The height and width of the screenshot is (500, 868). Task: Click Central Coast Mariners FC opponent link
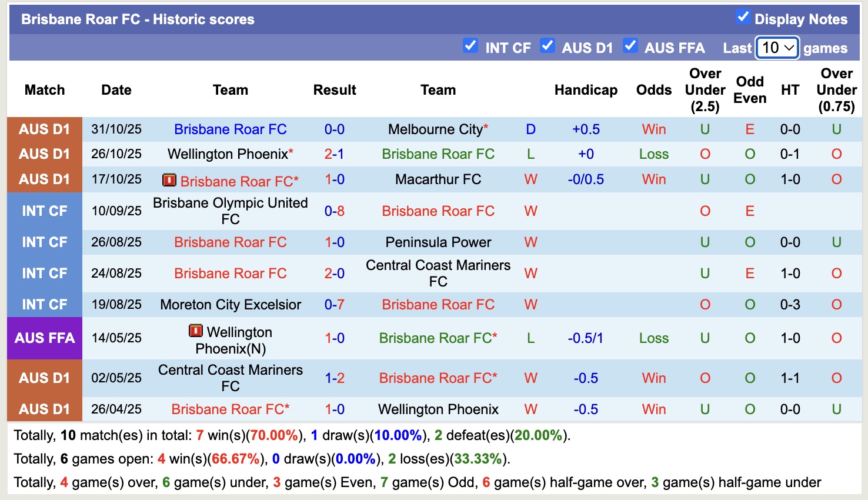tap(438, 273)
